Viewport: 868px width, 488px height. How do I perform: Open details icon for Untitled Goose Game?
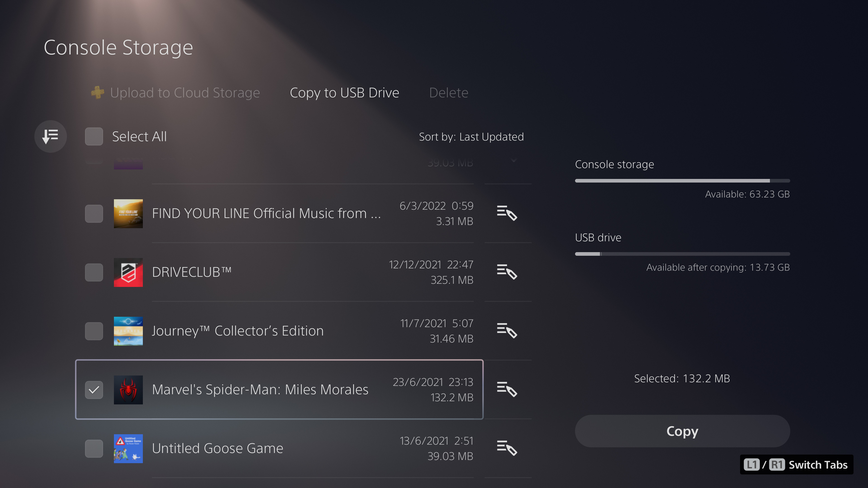507,448
